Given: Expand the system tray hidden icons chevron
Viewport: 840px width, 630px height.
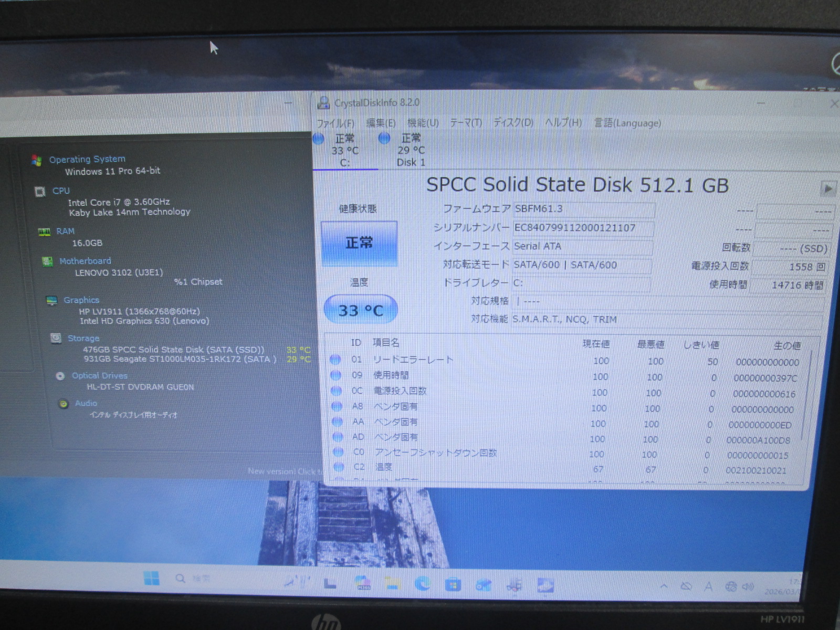Looking at the screenshot, I should [x=664, y=586].
